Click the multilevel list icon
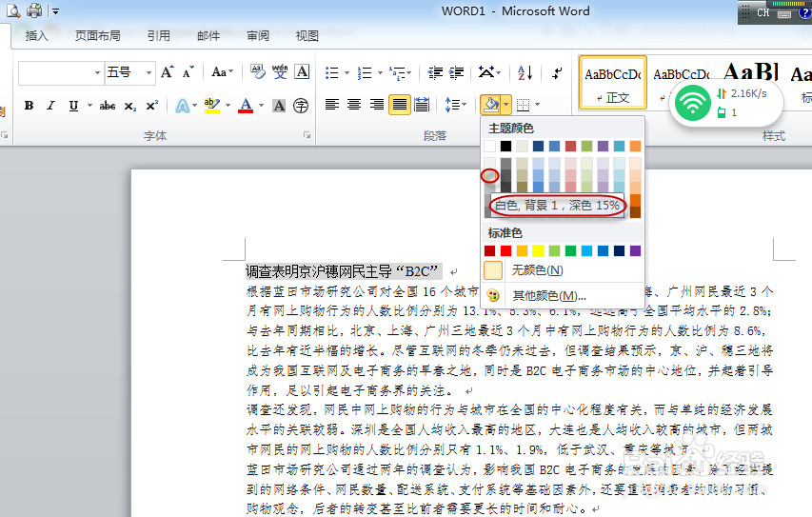This screenshot has height=517, width=812. click(397, 72)
